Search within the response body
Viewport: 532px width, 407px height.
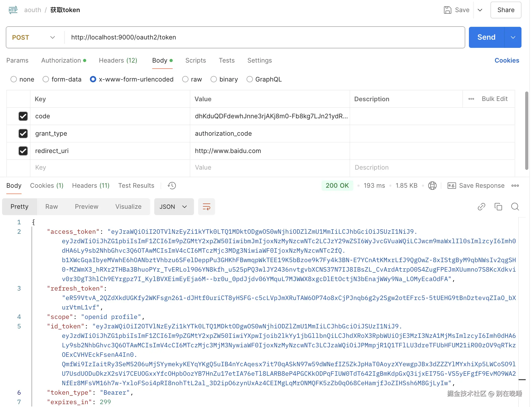pos(515,207)
